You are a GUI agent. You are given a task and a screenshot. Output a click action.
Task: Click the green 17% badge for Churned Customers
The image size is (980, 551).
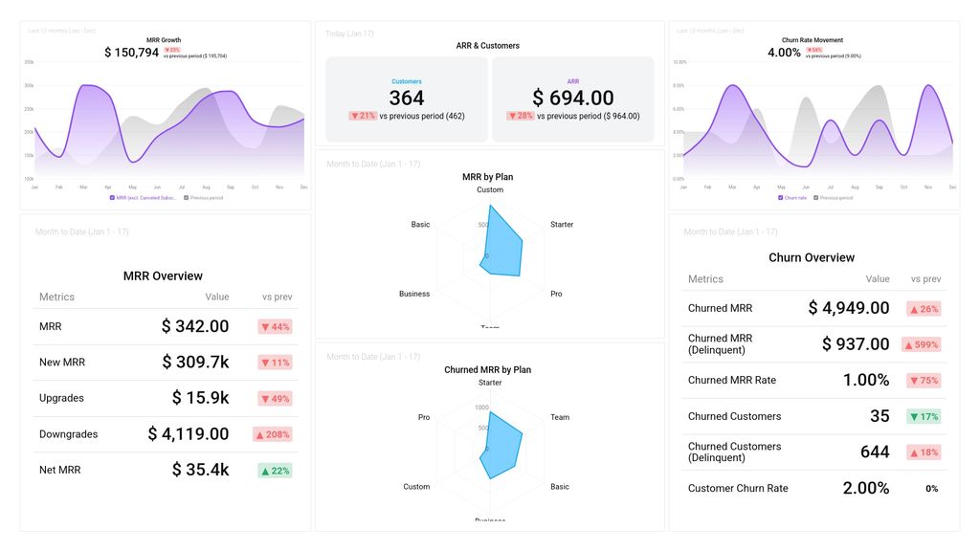coord(924,417)
